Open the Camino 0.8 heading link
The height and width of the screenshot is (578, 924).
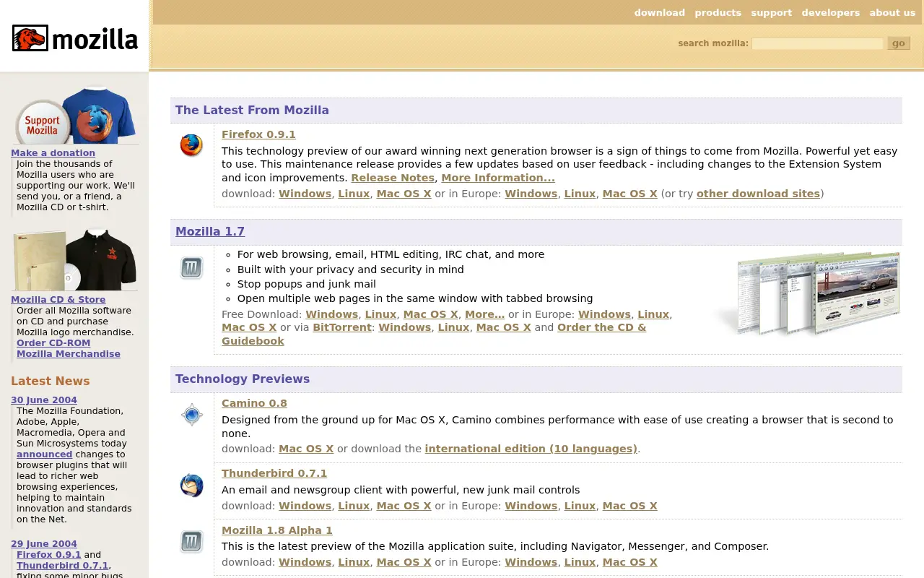(254, 403)
